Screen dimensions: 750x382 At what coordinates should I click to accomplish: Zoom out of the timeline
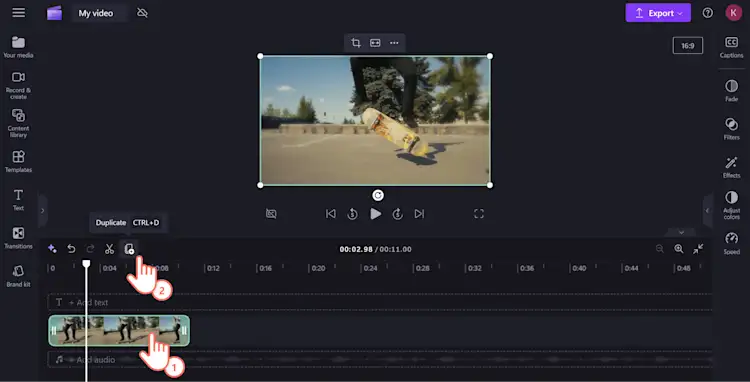click(660, 249)
